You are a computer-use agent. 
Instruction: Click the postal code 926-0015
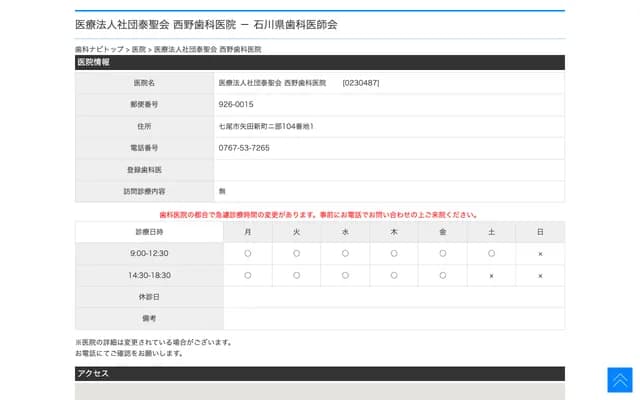click(236, 104)
